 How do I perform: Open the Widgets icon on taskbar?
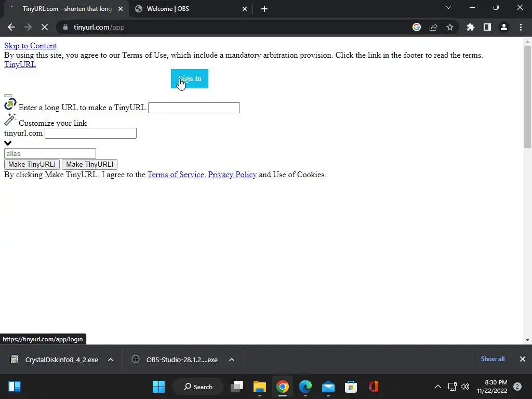tap(14, 387)
